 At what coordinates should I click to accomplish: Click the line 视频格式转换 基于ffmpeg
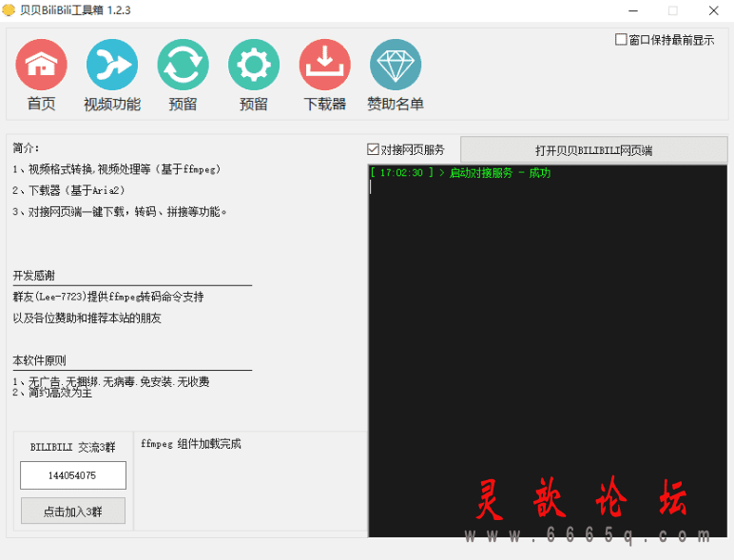click(x=117, y=169)
